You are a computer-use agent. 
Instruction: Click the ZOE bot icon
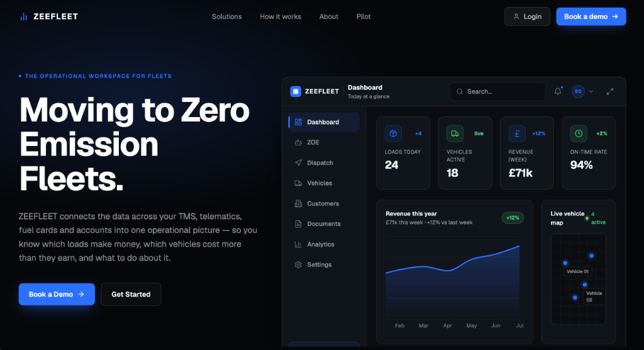coord(298,142)
